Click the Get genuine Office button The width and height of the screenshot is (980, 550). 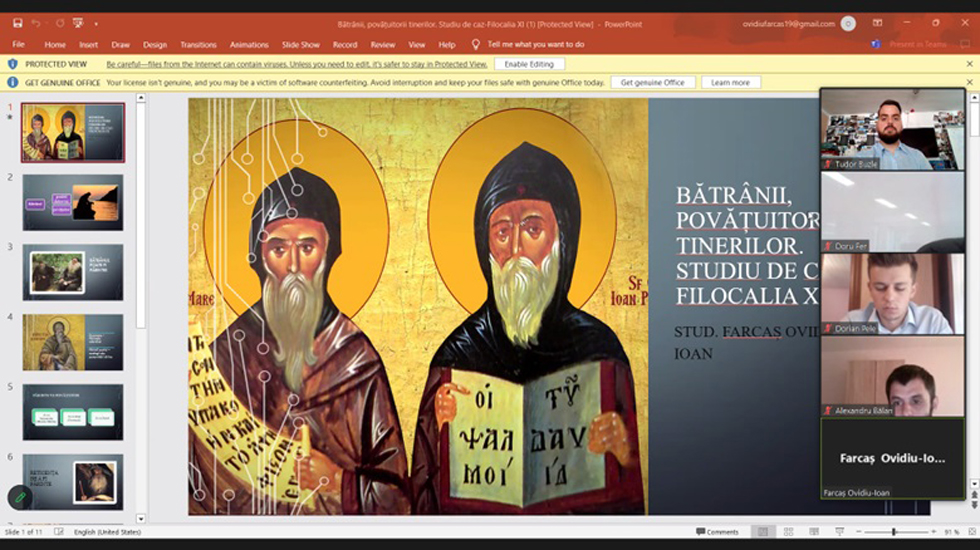pyautogui.click(x=652, y=82)
